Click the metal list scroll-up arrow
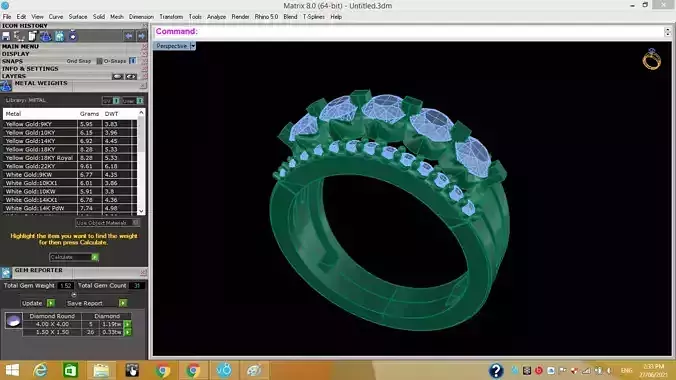This screenshot has width=676, height=380. [x=141, y=113]
